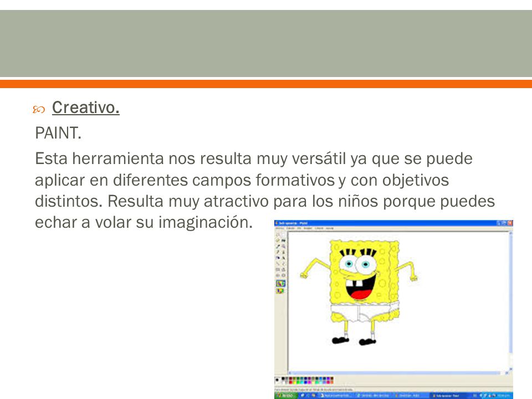Select the Curve tool in Paint
Viewport: 532px width, 399px height.
click(x=283, y=264)
